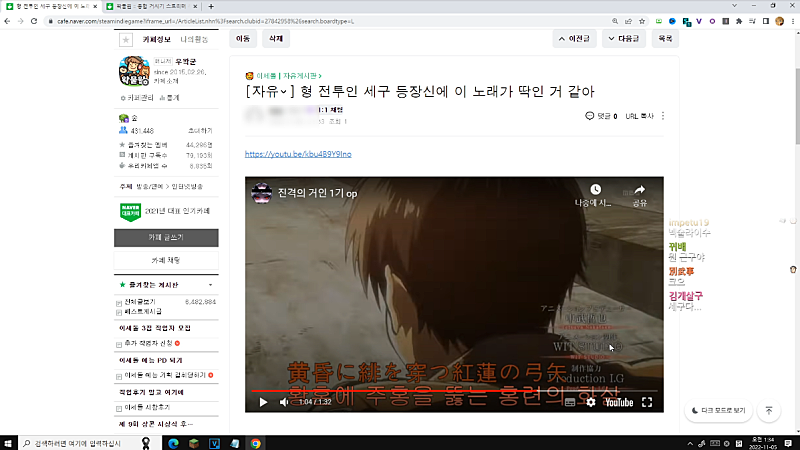This screenshot has height=450, width=800.
Task: Show hidden system tray icons chevron
Action: (x=690, y=443)
